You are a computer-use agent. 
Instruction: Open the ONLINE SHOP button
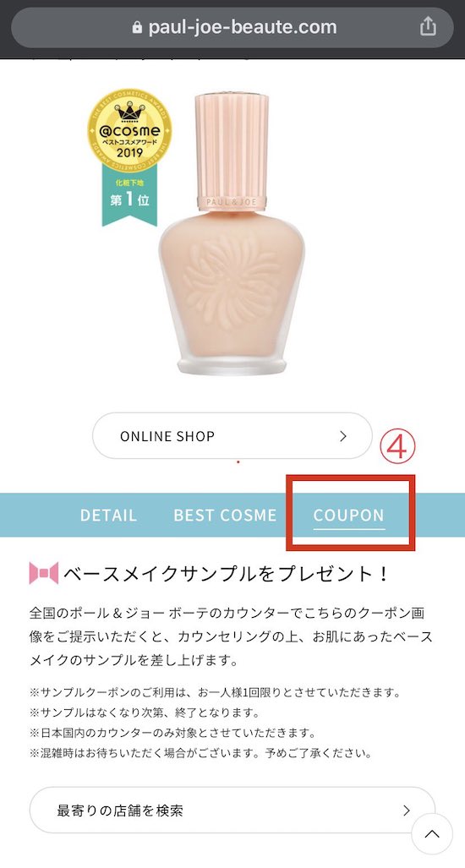point(232,435)
